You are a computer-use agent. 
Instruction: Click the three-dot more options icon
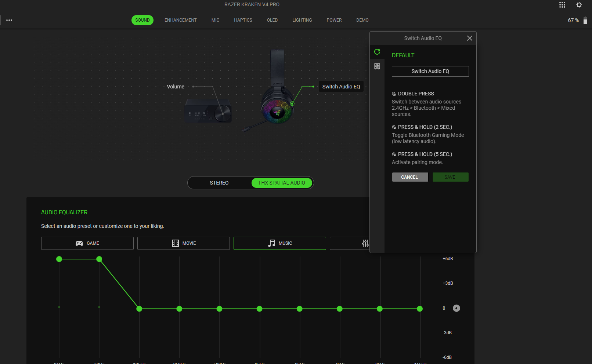[9, 20]
